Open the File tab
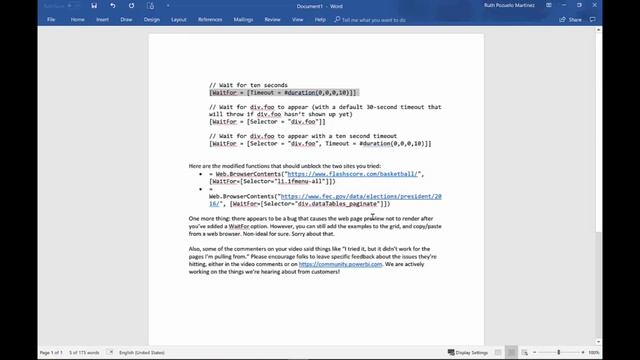 click(x=51, y=20)
